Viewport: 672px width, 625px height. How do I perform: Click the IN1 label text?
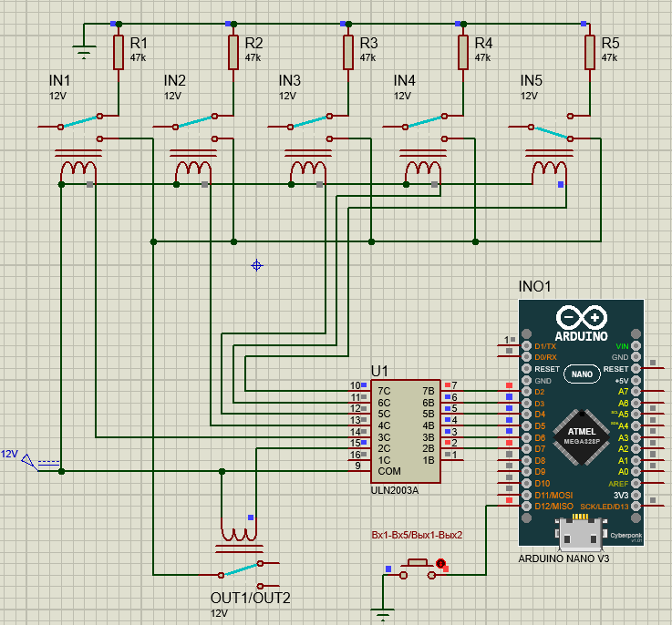tap(59, 80)
